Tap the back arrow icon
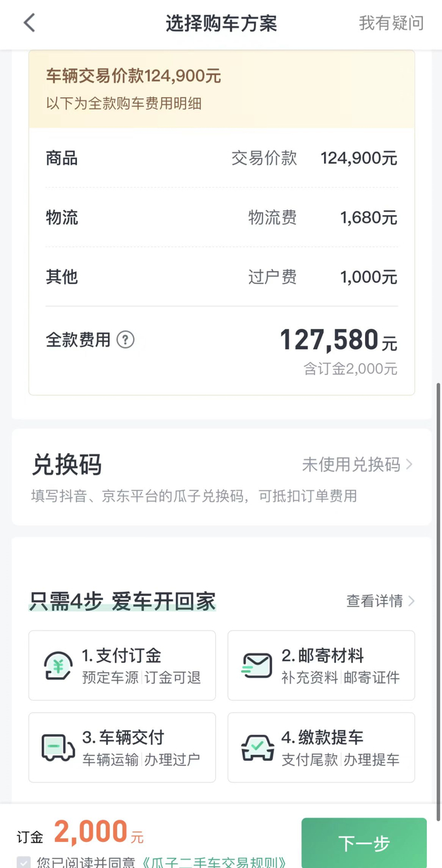The height and width of the screenshot is (868, 442). pos(29,23)
